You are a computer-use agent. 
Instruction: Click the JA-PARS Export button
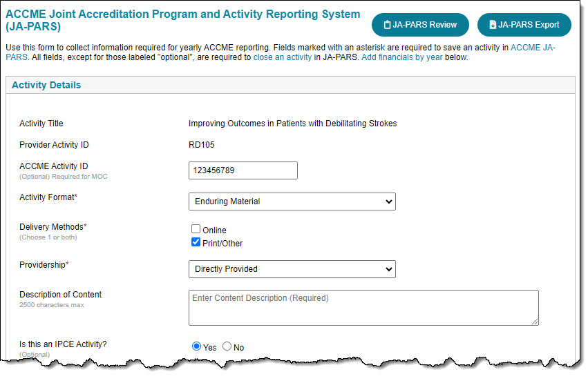(524, 25)
